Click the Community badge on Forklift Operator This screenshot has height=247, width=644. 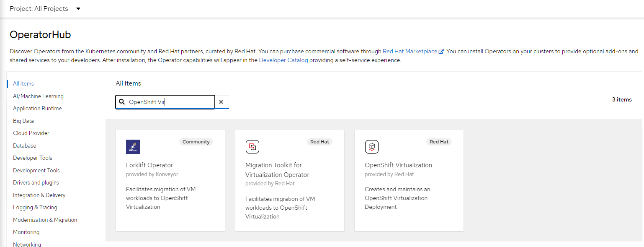coord(196,142)
